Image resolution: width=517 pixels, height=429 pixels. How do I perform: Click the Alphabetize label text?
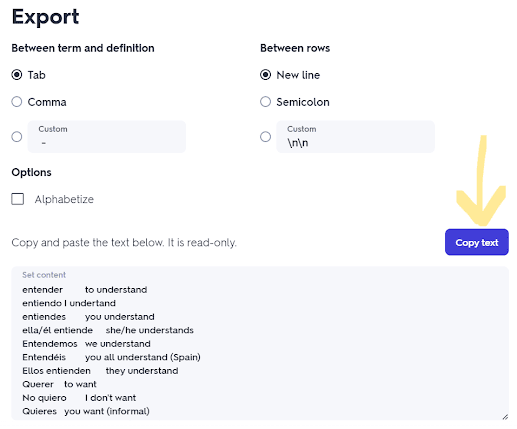[x=64, y=199]
